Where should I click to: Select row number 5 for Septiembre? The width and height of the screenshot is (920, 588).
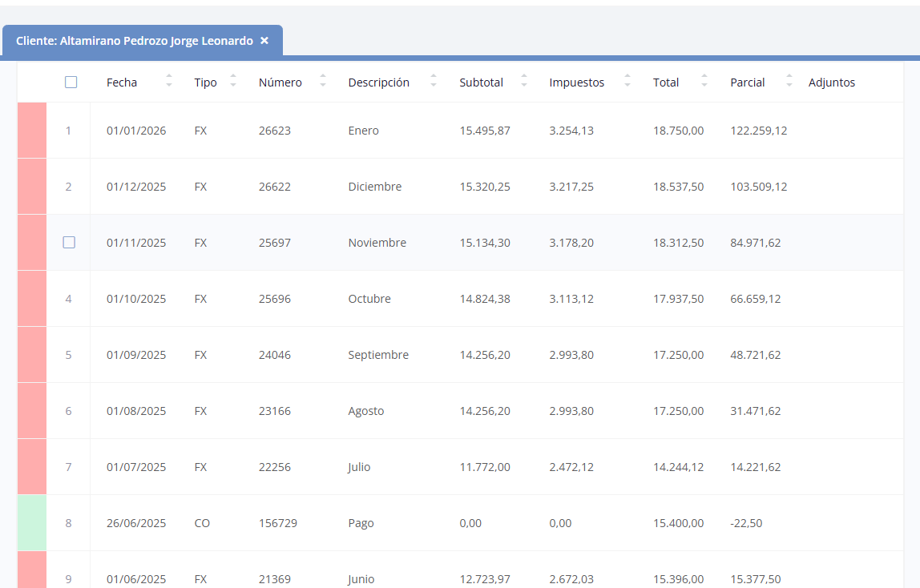coord(68,355)
